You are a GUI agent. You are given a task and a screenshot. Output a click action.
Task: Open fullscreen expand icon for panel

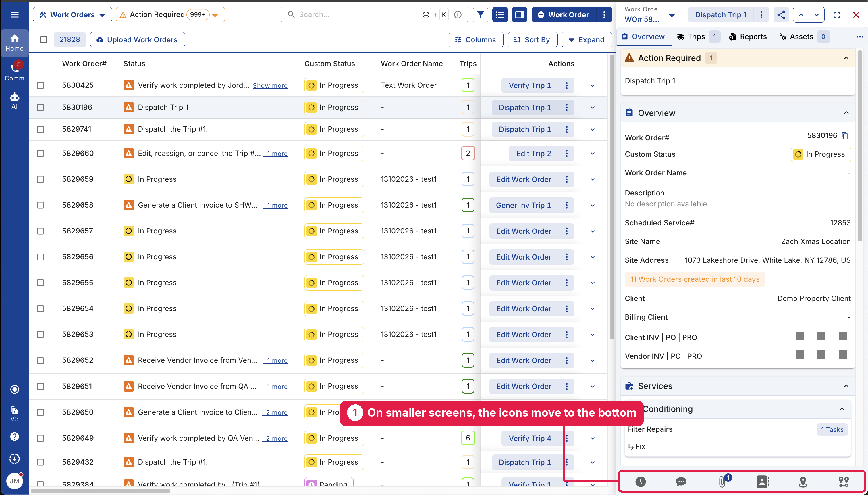[x=836, y=15]
